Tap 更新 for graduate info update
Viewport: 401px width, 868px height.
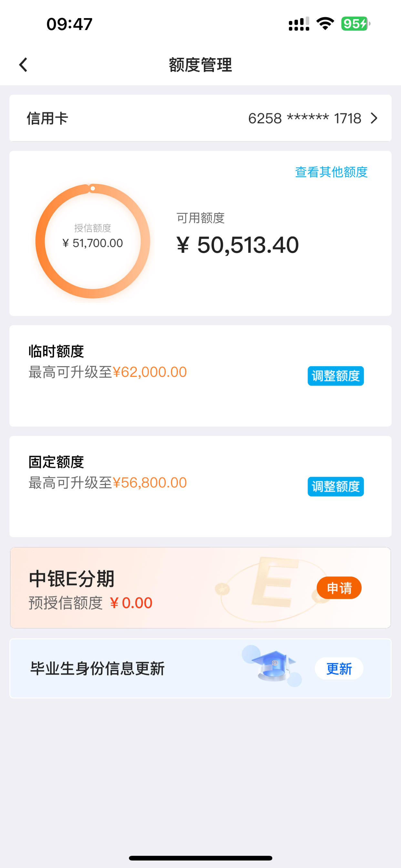339,668
